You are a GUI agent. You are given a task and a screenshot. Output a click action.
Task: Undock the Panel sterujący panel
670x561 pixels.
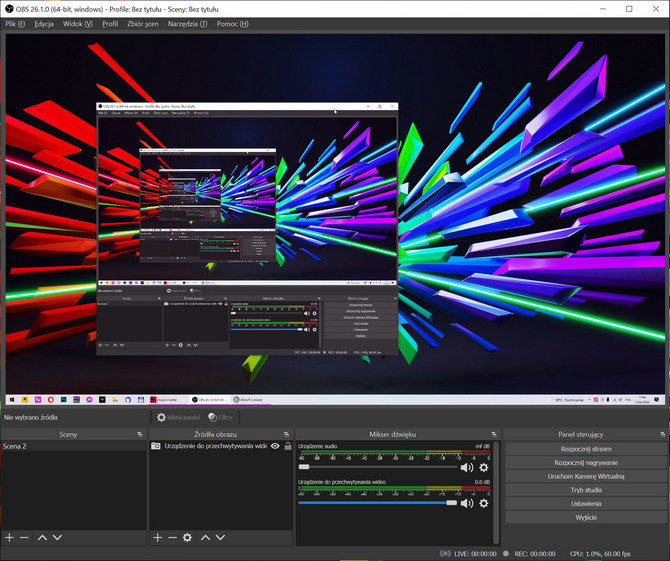click(x=662, y=434)
